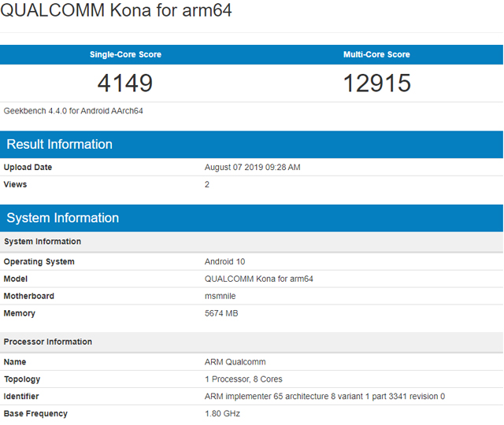Click the Geekbench 4.4.0 for Android AArch64 text

point(73,111)
